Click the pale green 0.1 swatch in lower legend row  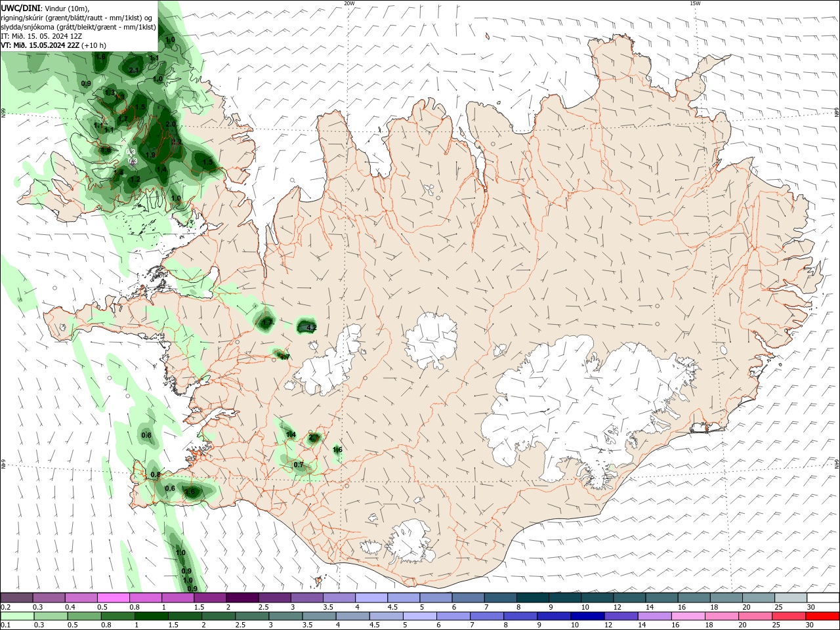[x=17, y=616]
